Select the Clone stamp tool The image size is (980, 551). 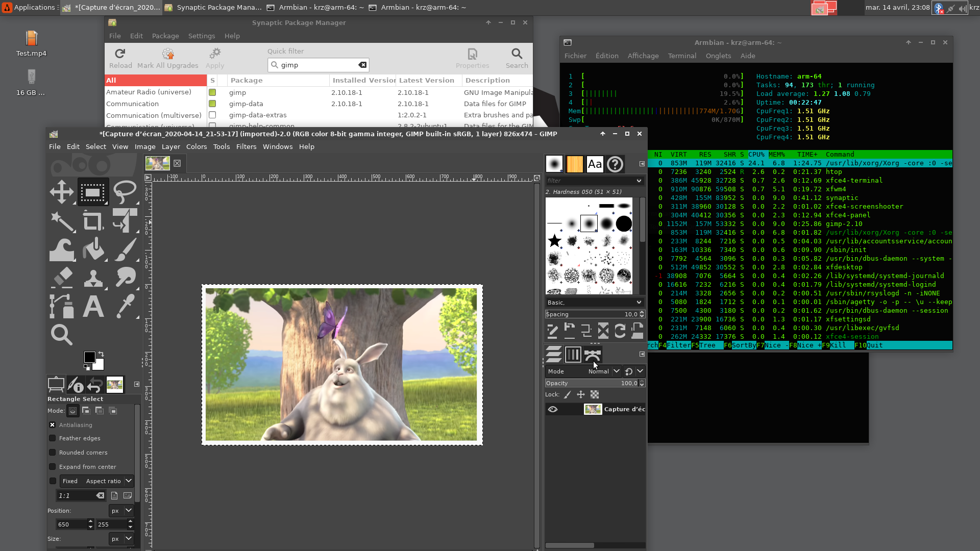[x=93, y=278]
